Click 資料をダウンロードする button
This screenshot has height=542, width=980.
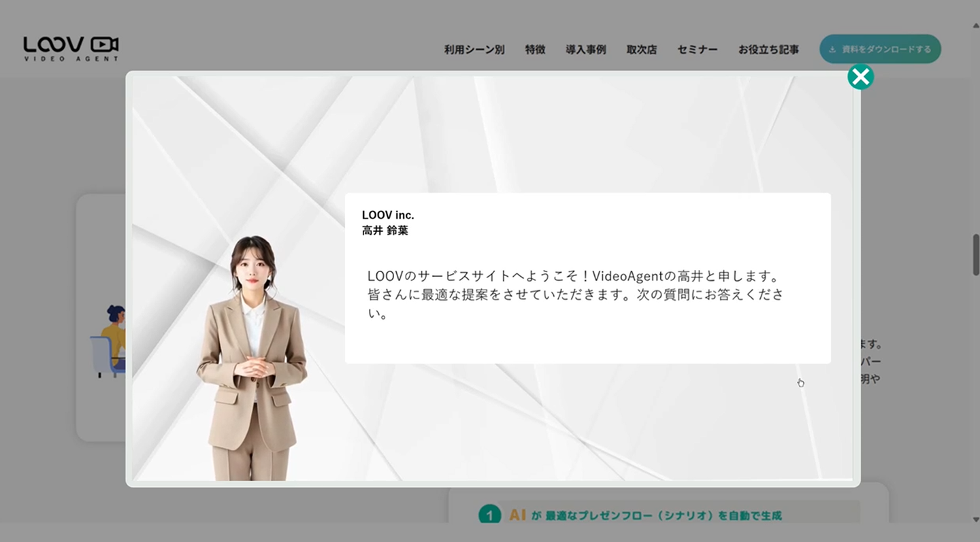(880, 49)
